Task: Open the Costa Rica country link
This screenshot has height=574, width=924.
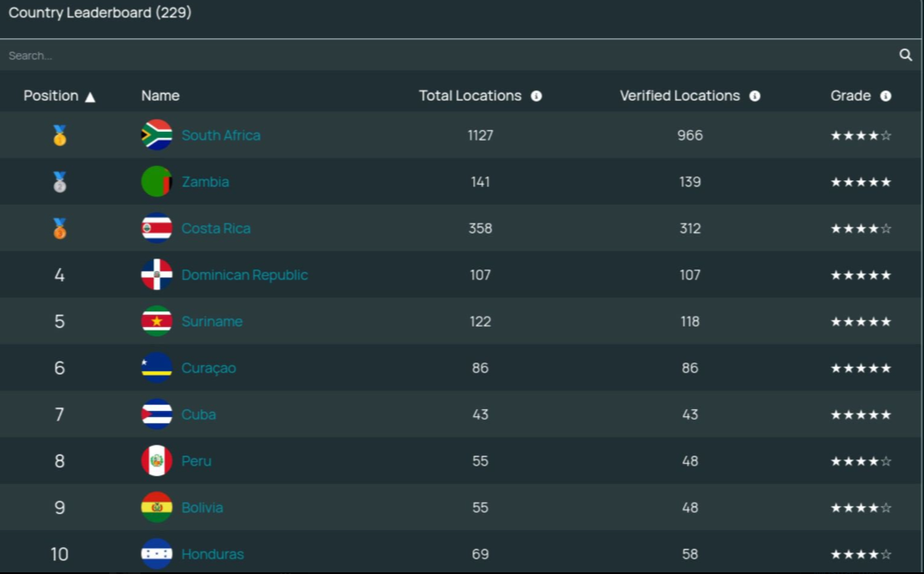Action: tap(216, 229)
